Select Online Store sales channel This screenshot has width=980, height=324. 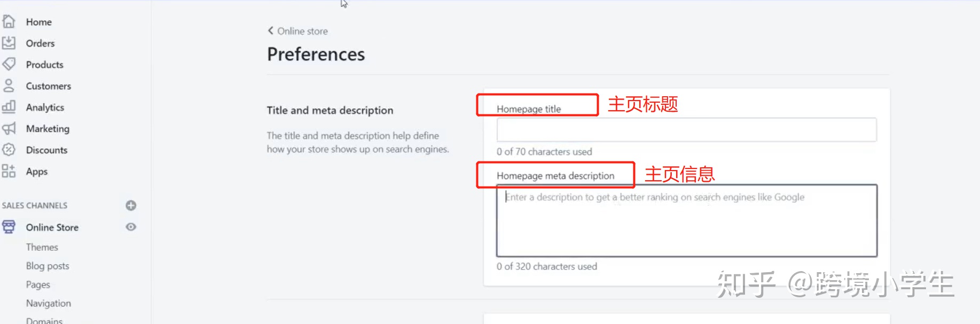tap(52, 227)
